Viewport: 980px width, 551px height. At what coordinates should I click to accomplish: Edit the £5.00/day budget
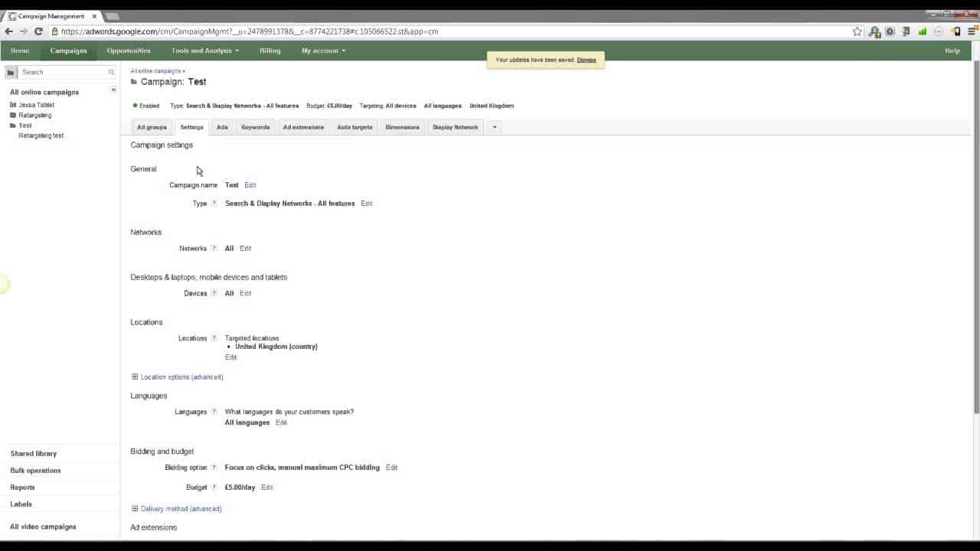tap(267, 487)
